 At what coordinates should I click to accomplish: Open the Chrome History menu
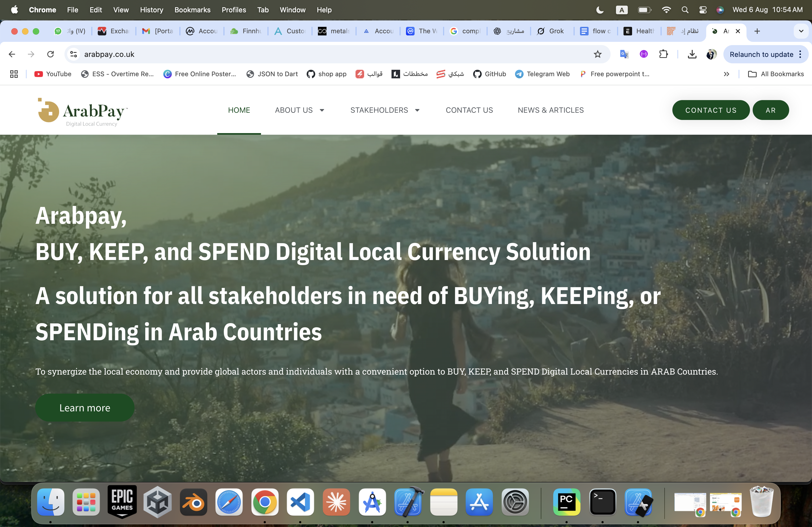[x=151, y=10]
